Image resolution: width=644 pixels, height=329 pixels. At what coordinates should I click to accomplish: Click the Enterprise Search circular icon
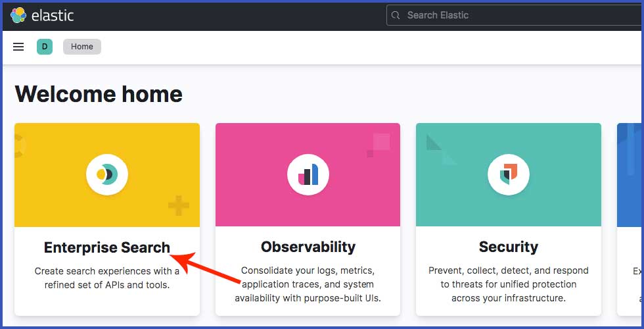[x=106, y=175]
